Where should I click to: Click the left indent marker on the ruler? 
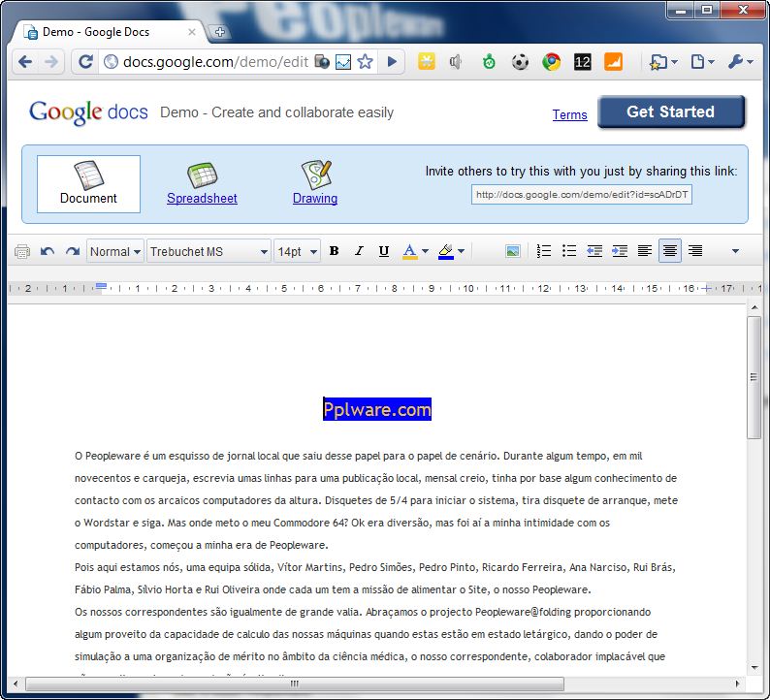point(101,287)
